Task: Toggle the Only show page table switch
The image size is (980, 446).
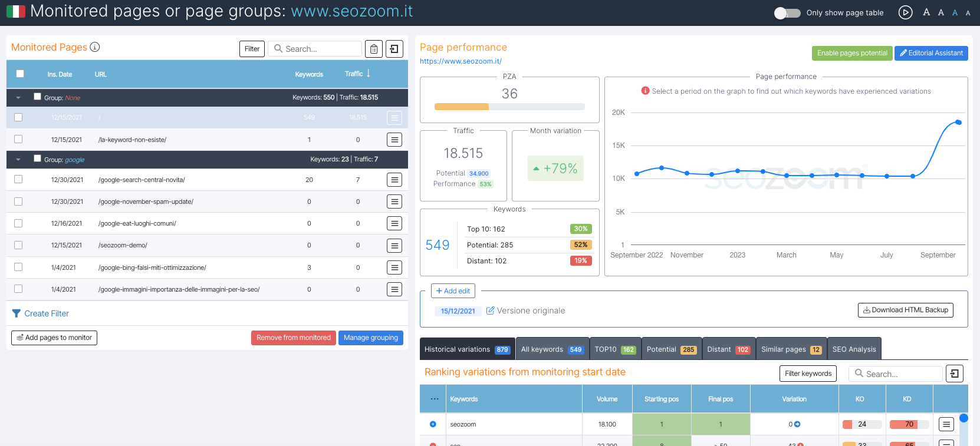Action: pyautogui.click(x=787, y=13)
